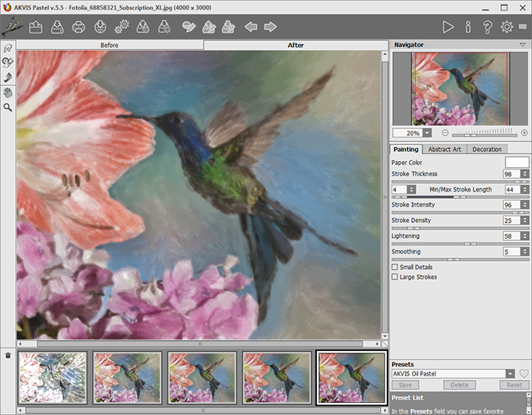
Task: Click the Reset preset button
Action: coord(515,385)
